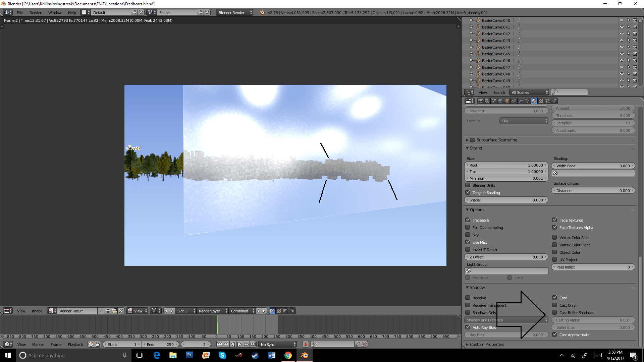
Task: Enable Vertex Color Paint
Action: click(554, 237)
